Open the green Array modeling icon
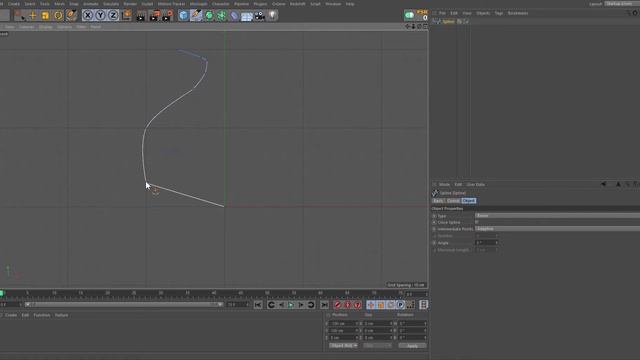640x360 pixels. (221, 16)
